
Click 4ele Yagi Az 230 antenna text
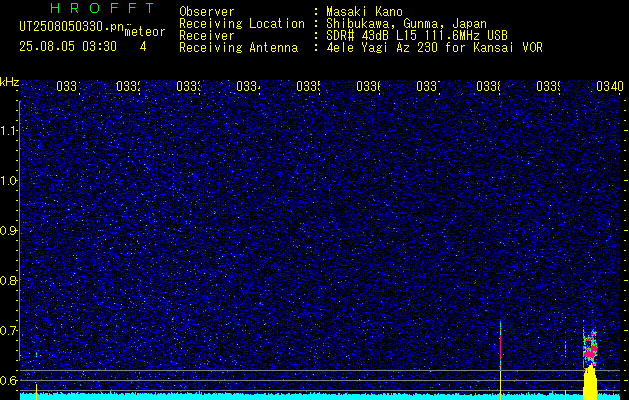[434, 48]
